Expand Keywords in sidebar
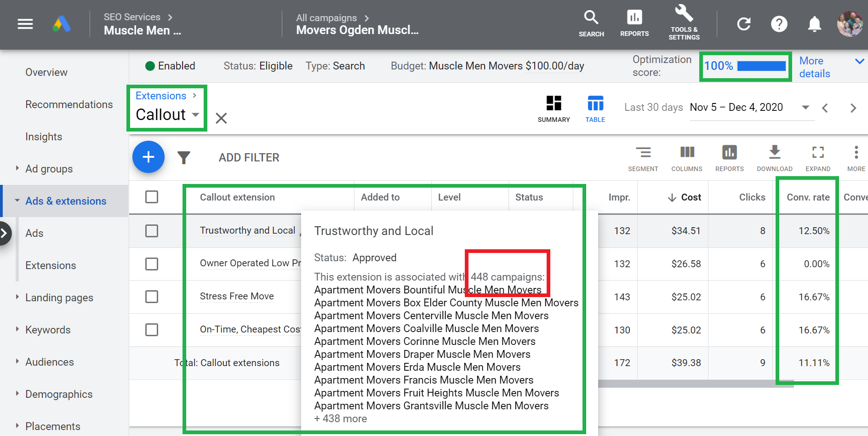868x436 pixels. point(17,329)
